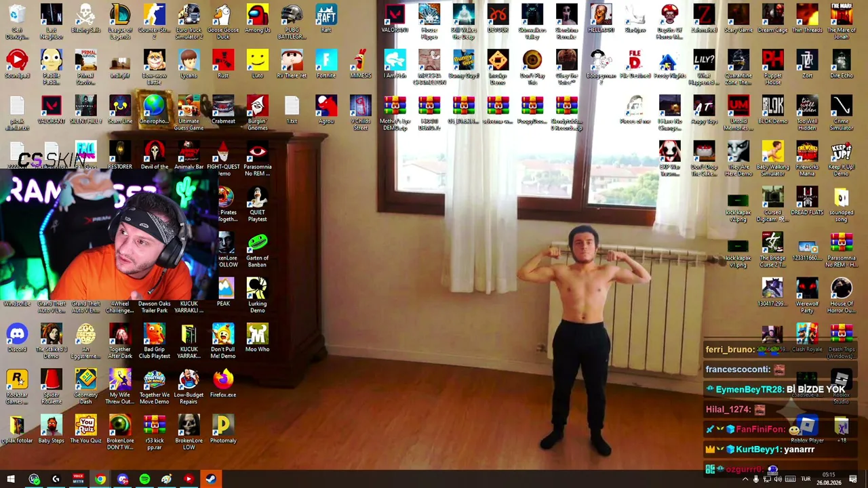This screenshot has height=488, width=868.
Task: Open the Photomaly desktop shortcut
Action: [223, 428]
